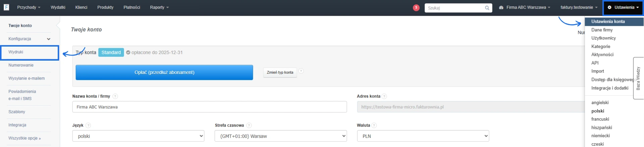Open the Baza Wiedzy side tab

click(x=638, y=78)
